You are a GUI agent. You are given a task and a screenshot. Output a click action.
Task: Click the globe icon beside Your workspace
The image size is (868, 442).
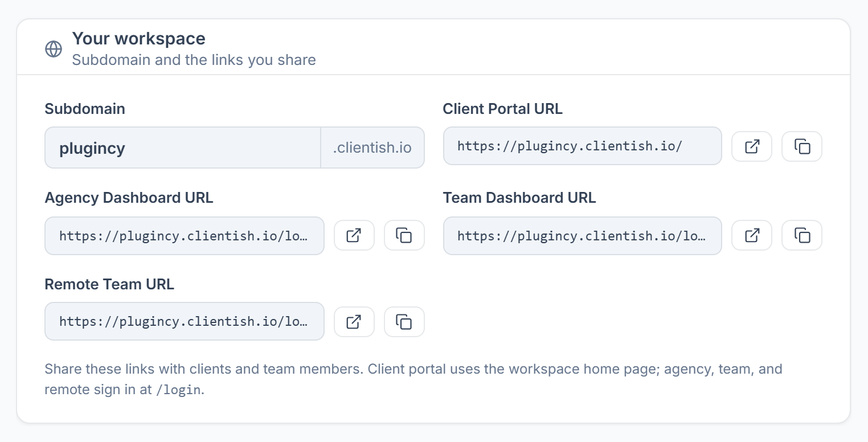54,49
